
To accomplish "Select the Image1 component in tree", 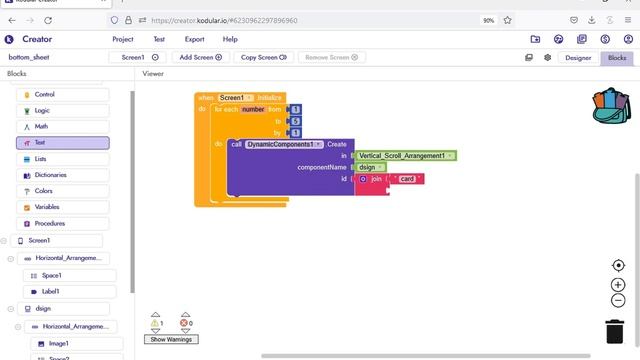I will (x=77, y=344).
